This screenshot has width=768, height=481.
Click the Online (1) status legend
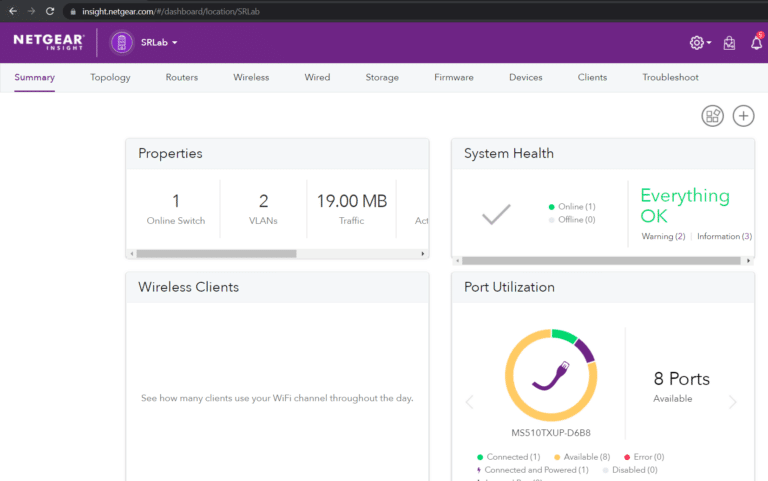coord(572,207)
